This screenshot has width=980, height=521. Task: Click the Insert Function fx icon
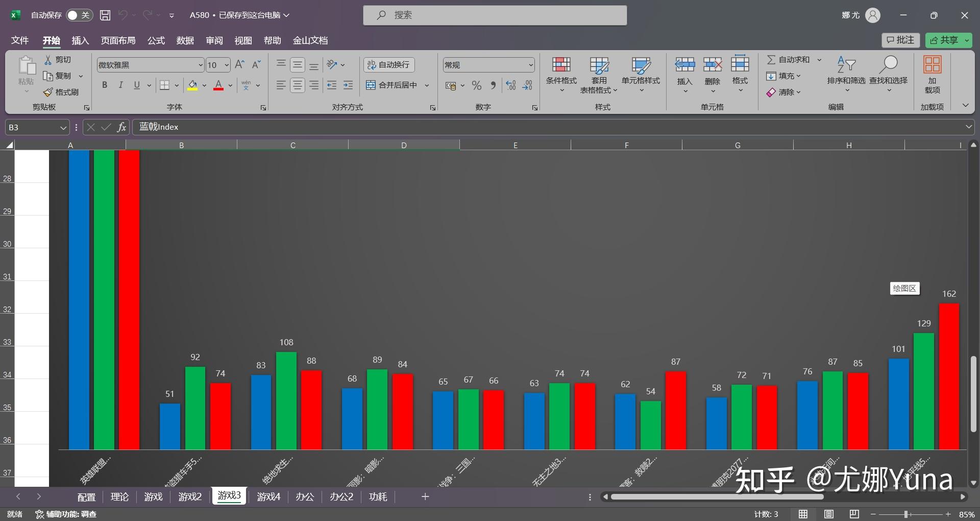(121, 127)
